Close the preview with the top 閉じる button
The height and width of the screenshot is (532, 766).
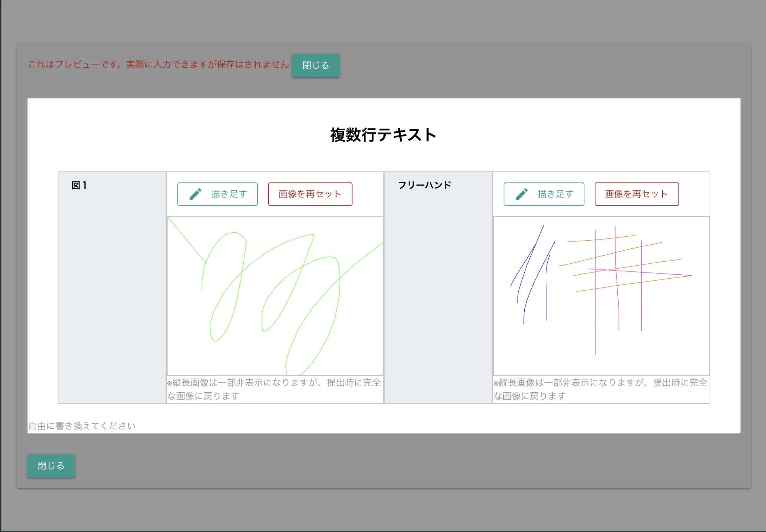(316, 65)
